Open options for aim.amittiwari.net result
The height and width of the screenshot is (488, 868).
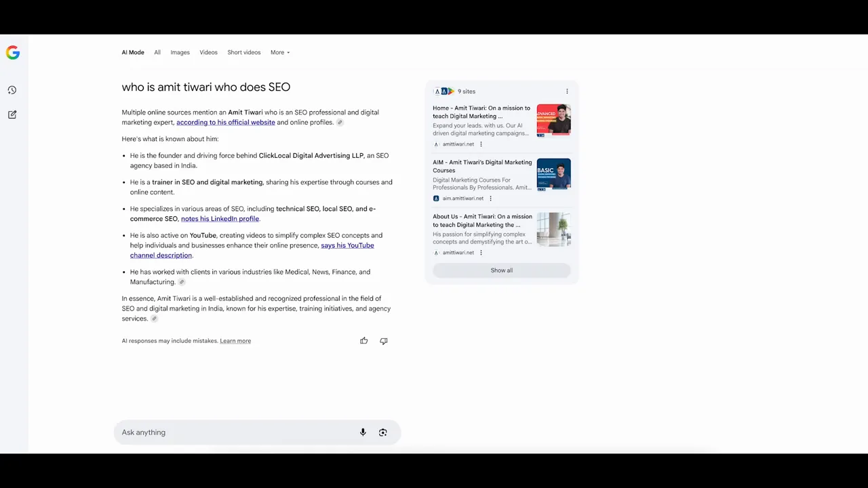click(x=490, y=199)
